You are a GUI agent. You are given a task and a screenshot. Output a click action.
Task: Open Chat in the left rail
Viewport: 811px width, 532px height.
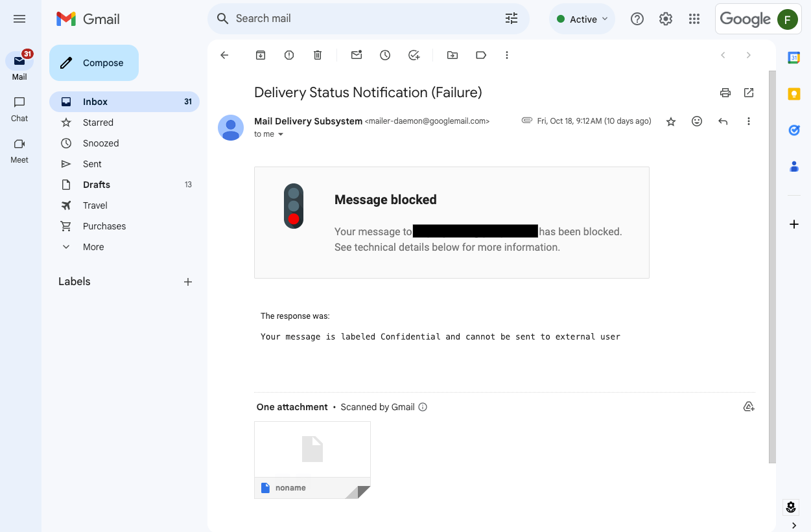[19, 109]
